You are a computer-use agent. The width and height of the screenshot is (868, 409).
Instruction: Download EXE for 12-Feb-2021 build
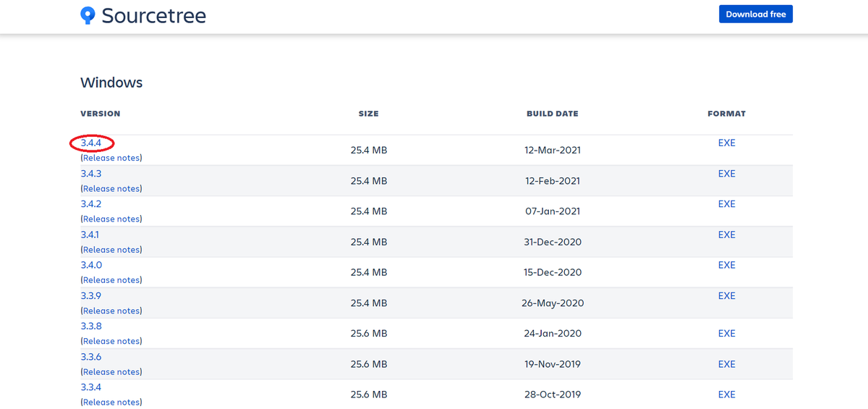pos(726,174)
